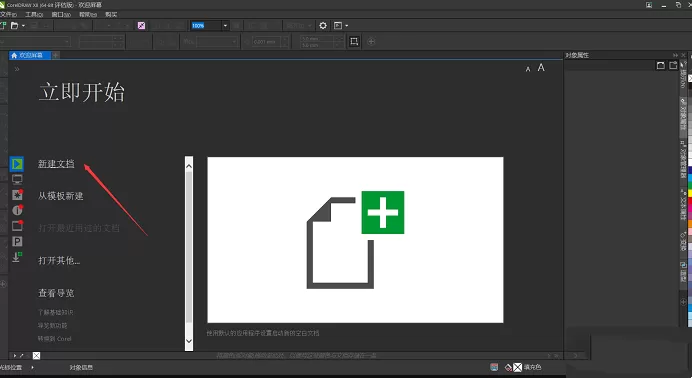Open the What's New star icon
Image resolution: width=692 pixels, height=378 pixels.
[17, 195]
